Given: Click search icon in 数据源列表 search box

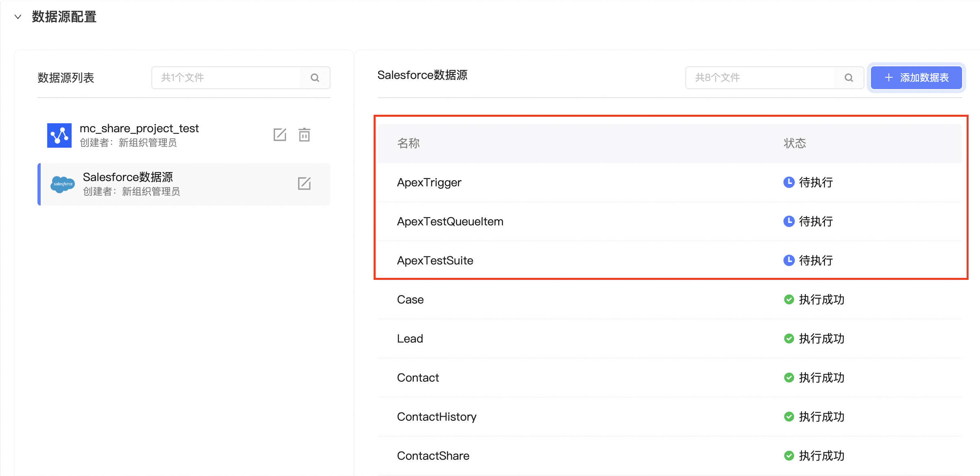Looking at the screenshot, I should 315,78.
